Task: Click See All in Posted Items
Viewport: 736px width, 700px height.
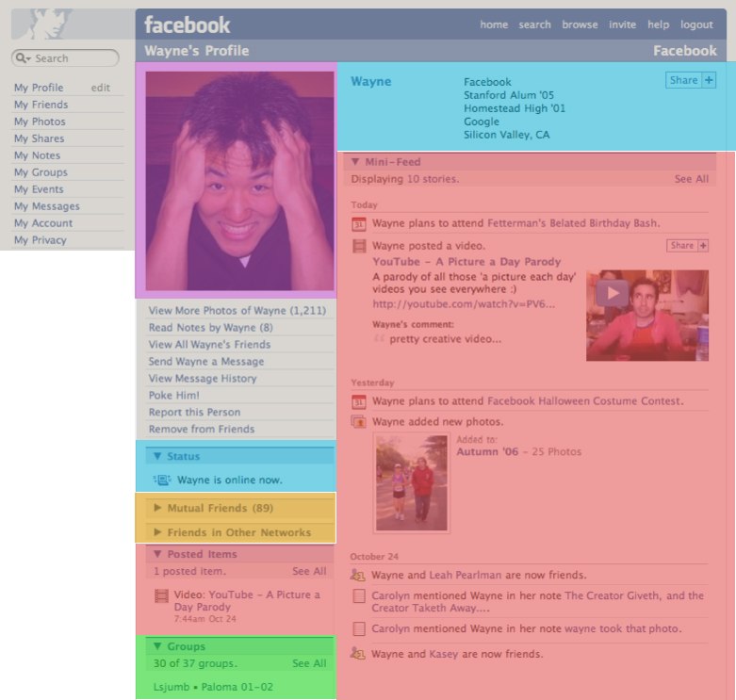Action: click(x=309, y=571)
